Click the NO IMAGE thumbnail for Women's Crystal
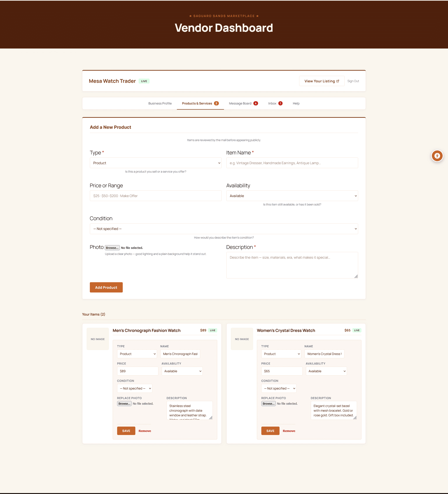Screen dimensions: 448x494 coord(242,339)
